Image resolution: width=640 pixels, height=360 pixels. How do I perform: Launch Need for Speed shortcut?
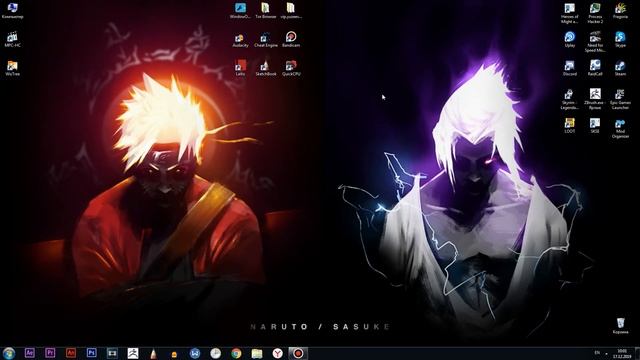pyautogui.click(x=595, y=42)
